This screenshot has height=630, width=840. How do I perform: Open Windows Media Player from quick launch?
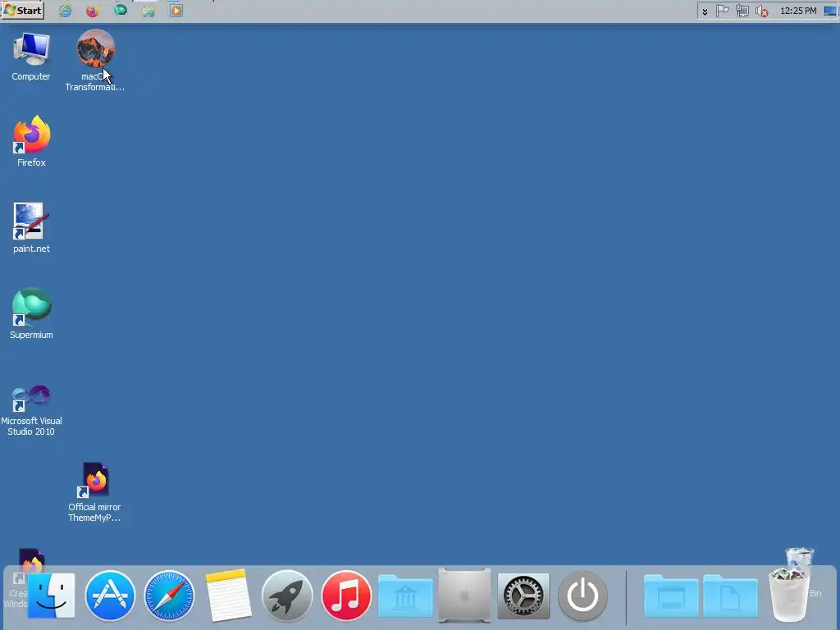176,11
